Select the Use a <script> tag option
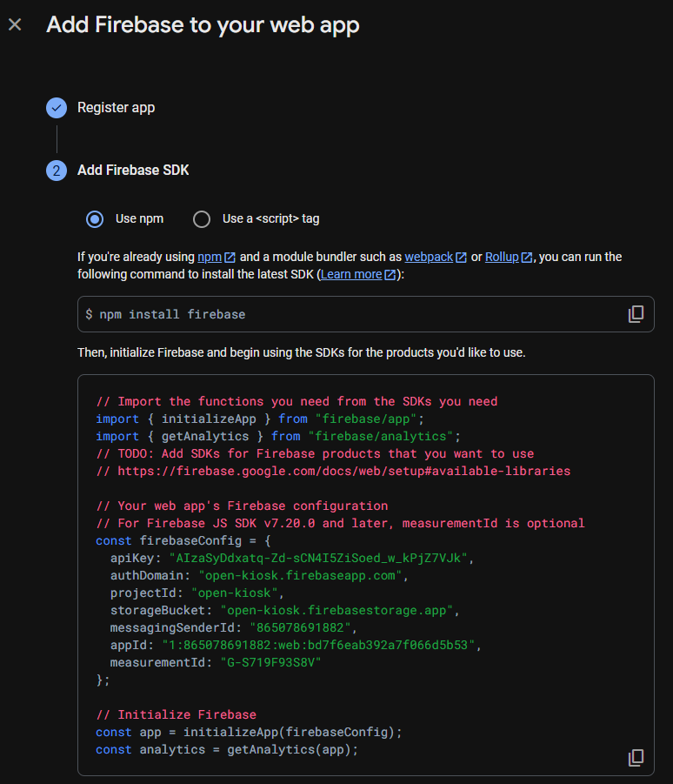This screenshot has height=784, width=673. point(202,218)
